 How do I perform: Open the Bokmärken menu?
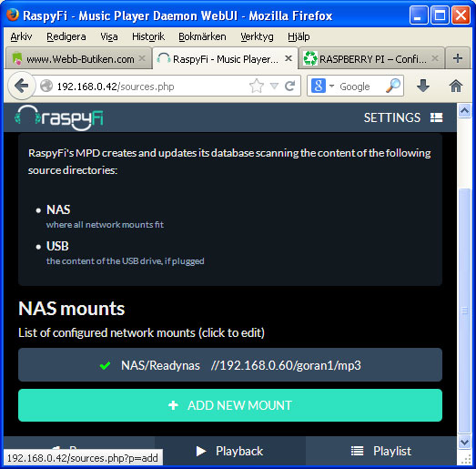[202, 36]
